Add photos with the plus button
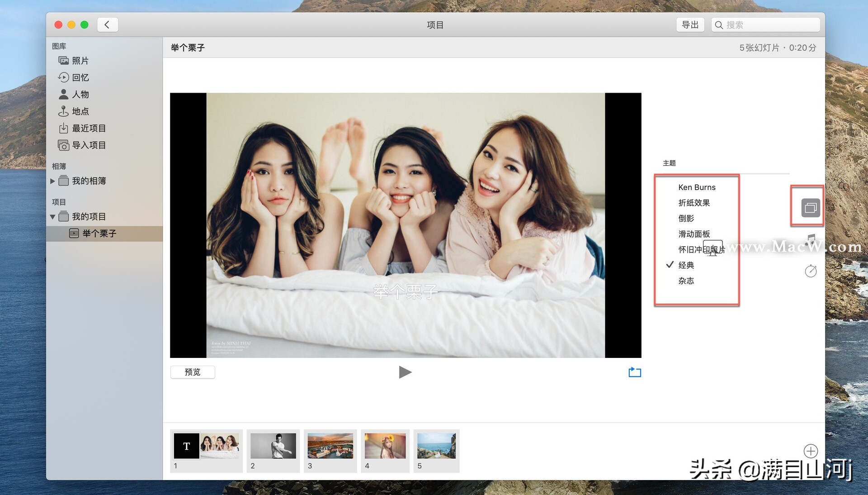Viewport: 868px width, 495px height. (811, 451)
